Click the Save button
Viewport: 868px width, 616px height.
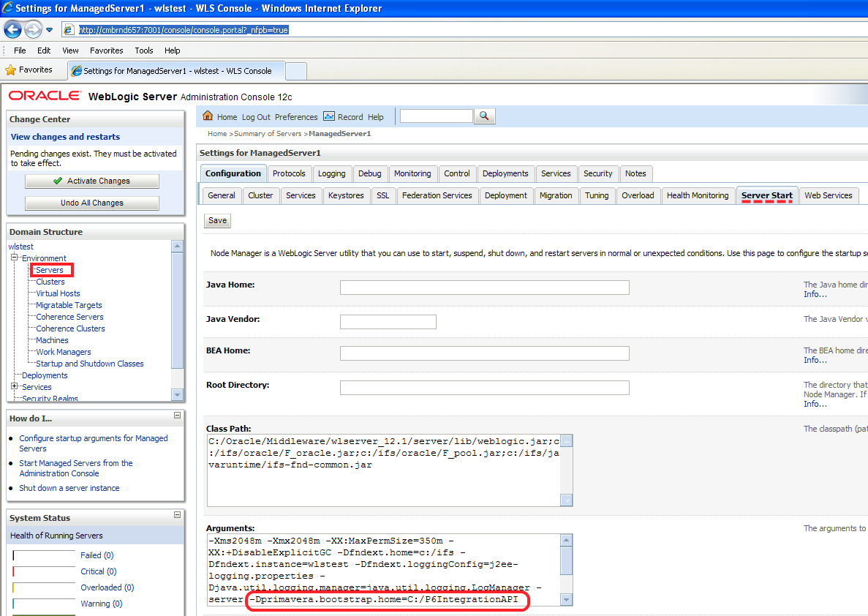(218, 220)
